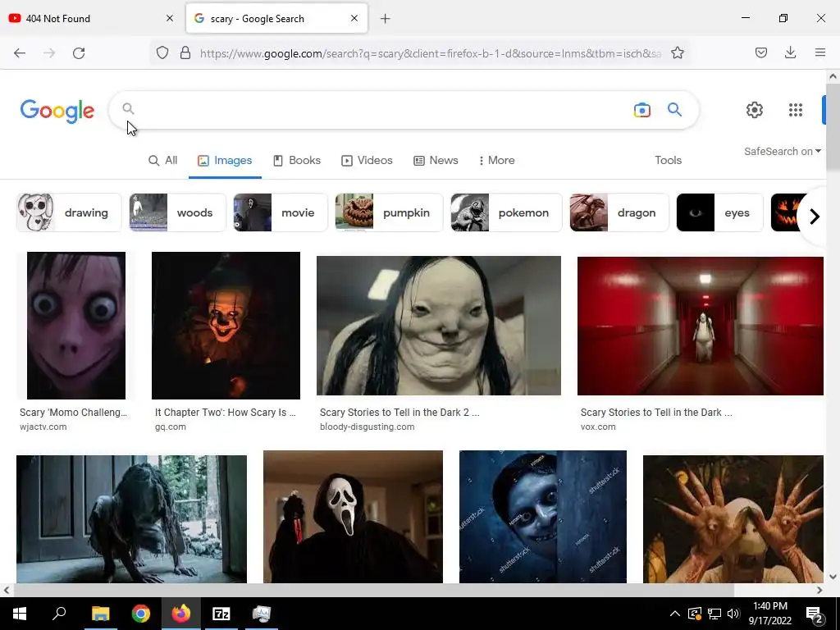The height and width of the screenshot is (630, 840).
Task: Open the bloody-disgusting.com pale lady thumbnail
Action: (x=439, y=325)
